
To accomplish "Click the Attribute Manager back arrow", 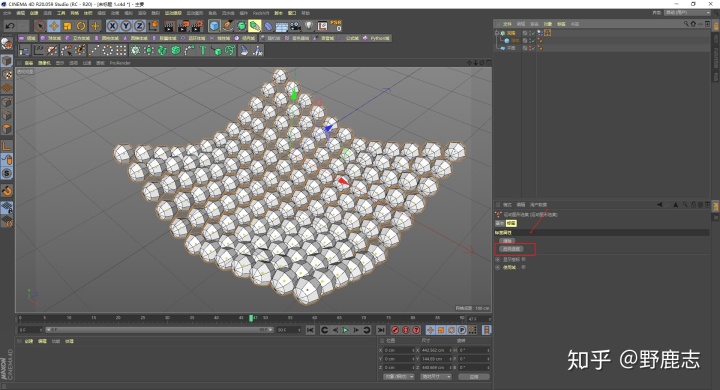I will point(660,204).
